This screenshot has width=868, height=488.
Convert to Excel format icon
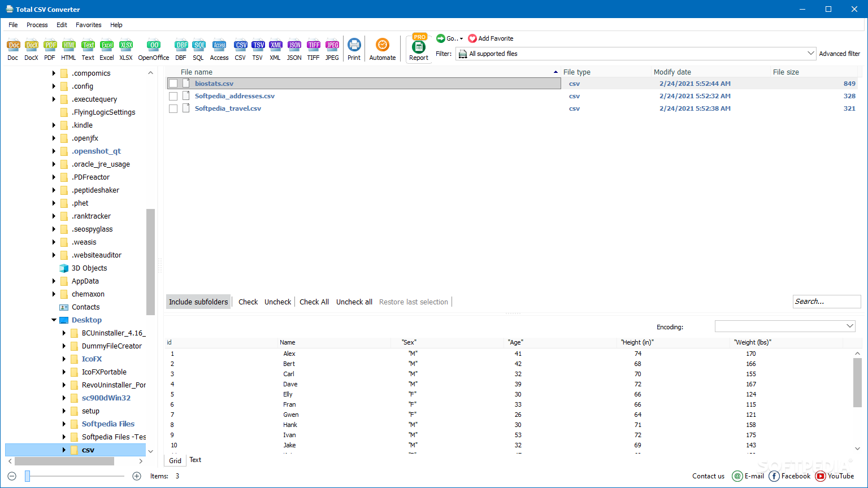(107, 50)
